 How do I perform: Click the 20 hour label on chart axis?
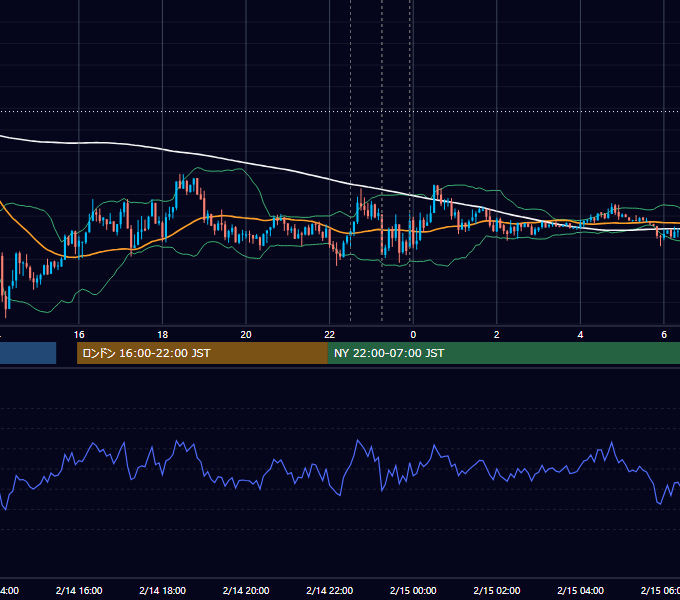tap(246, 335)
